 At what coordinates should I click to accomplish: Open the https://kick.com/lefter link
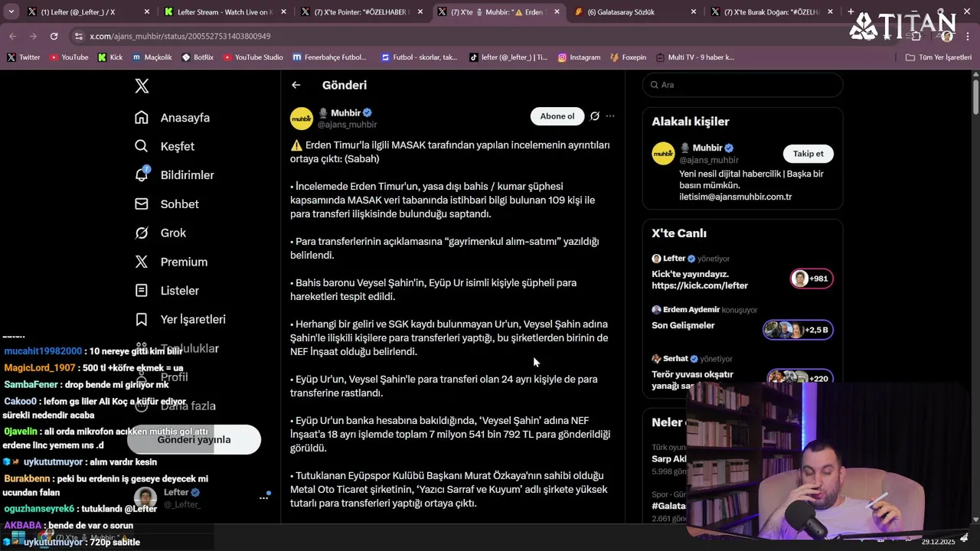(700, 285)
